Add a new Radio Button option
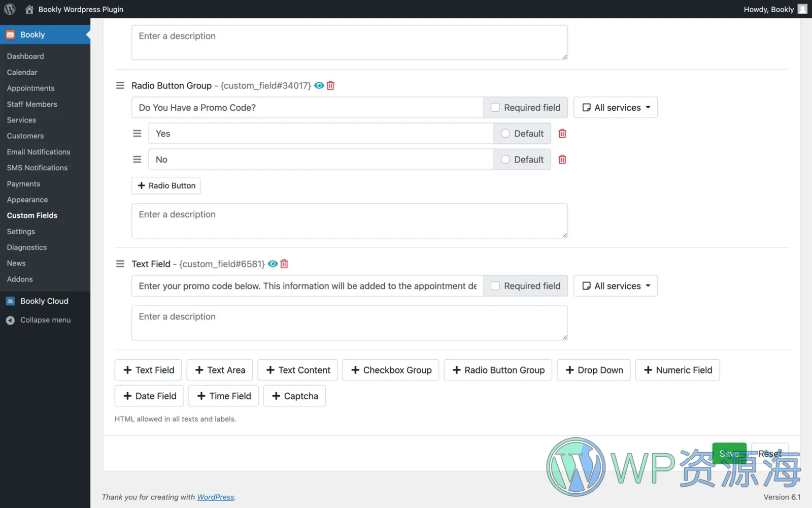812x508 pixels. click(166, 185)
